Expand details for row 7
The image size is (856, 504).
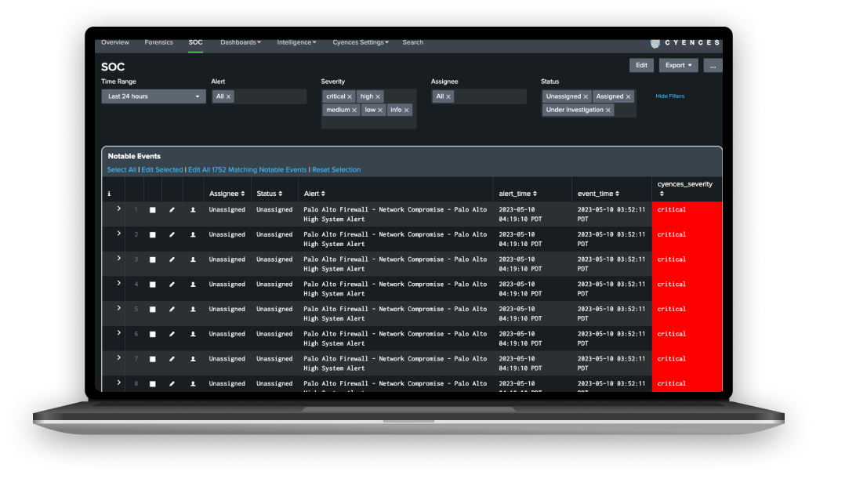point(118,357)
